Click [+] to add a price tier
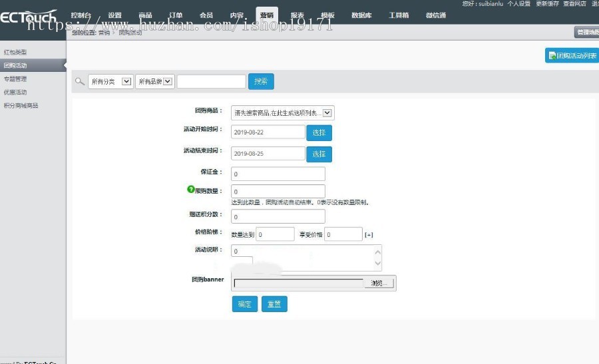 (369, 234)
